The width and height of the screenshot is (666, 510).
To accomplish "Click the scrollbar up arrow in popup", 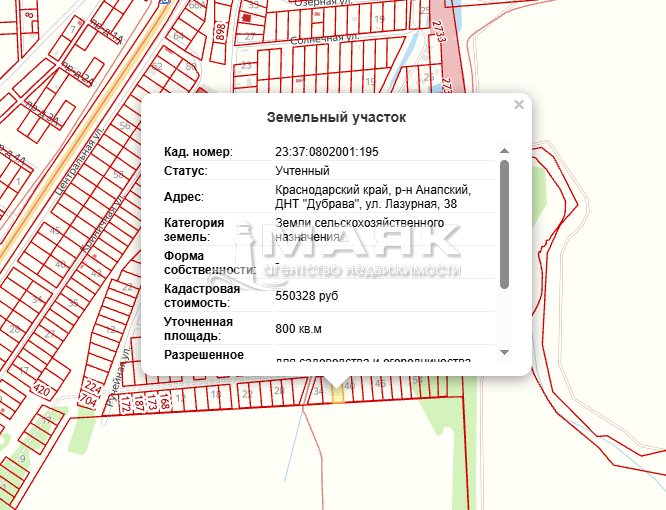I will 504,151.
